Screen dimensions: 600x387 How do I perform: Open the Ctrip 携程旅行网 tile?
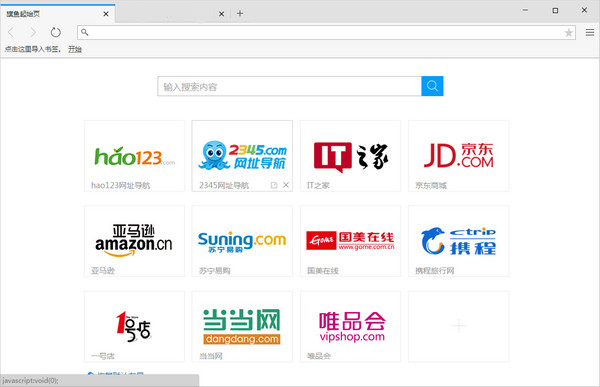click(x=459, y=241)
